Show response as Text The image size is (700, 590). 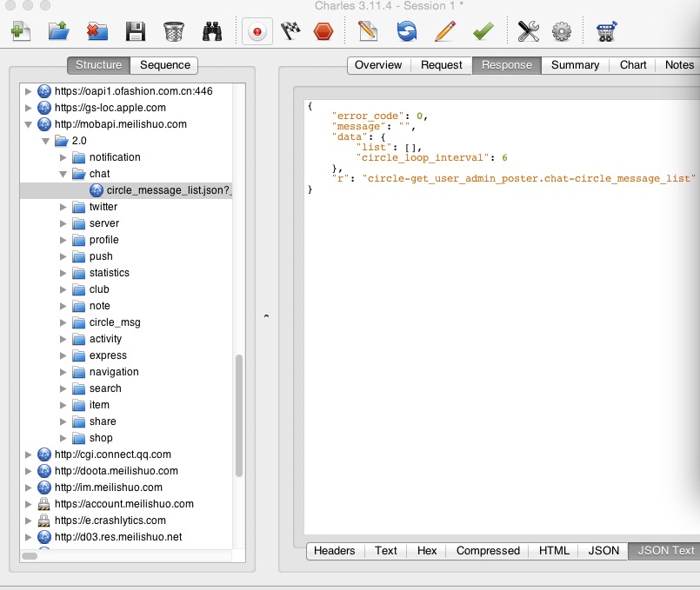pos(386,551)
